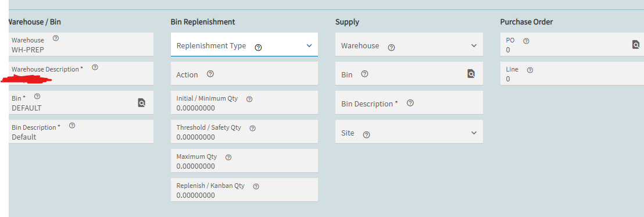The height and width of the screenshot is (217, 644).
Task: Click the Action input field
Action: [x=244, y=73]
